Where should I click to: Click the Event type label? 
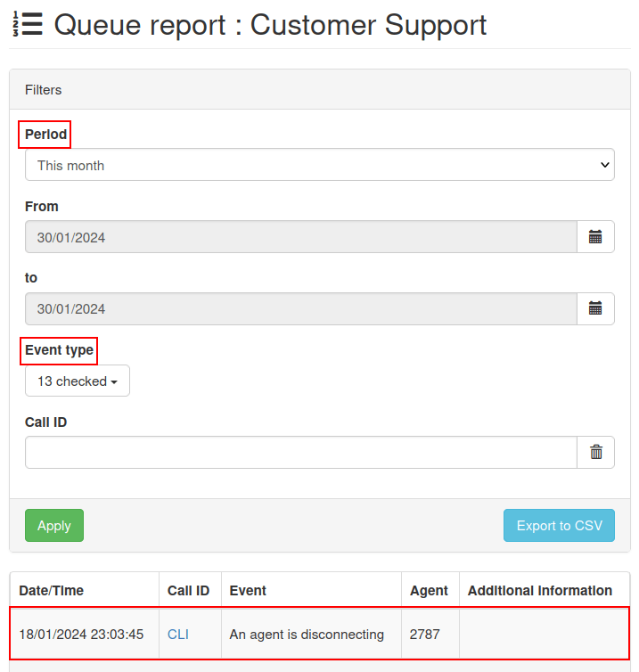coord(59,350)
